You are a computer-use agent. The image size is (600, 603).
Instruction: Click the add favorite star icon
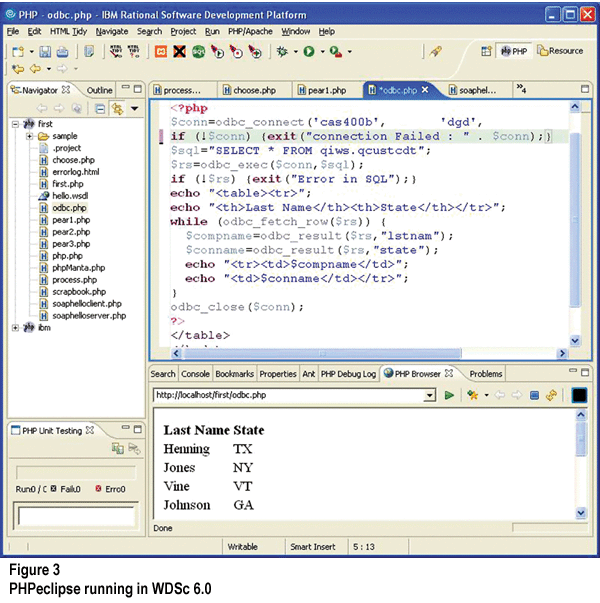pyautogui.click(x=473, y=395)
